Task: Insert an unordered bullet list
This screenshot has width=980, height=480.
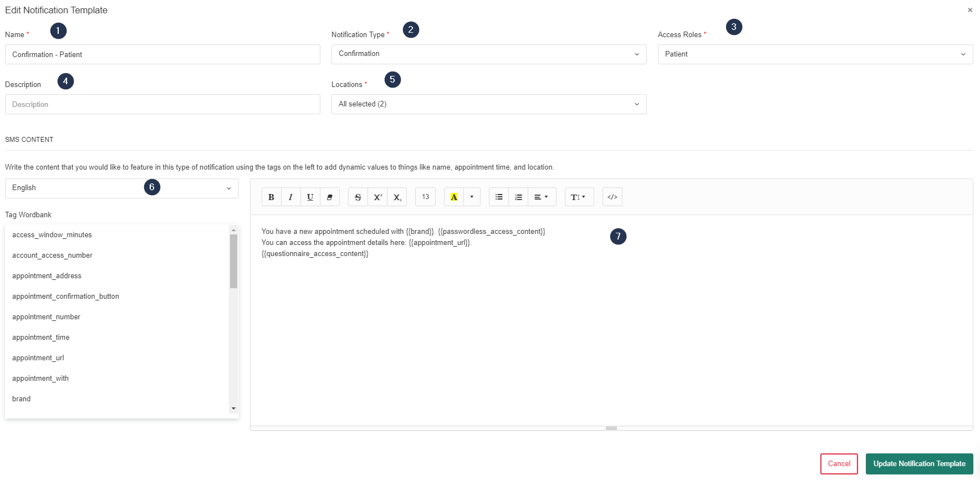Action: [499, 197]
